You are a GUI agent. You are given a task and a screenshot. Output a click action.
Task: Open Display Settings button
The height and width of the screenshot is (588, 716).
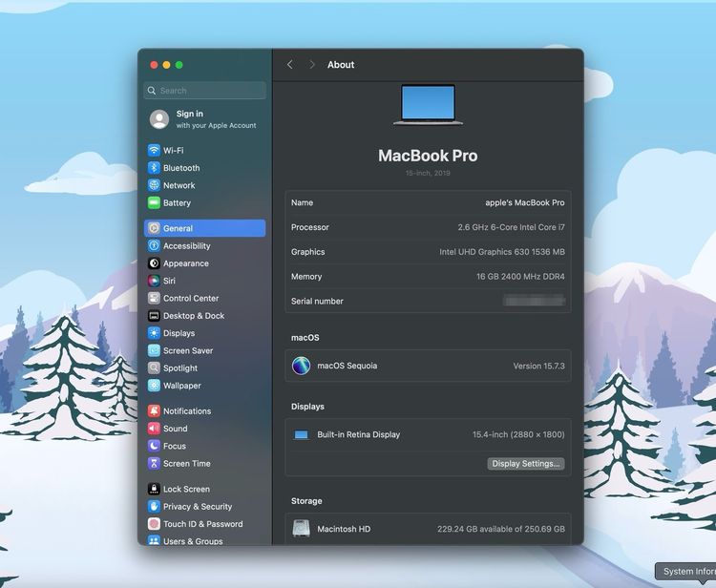(526, 463)
